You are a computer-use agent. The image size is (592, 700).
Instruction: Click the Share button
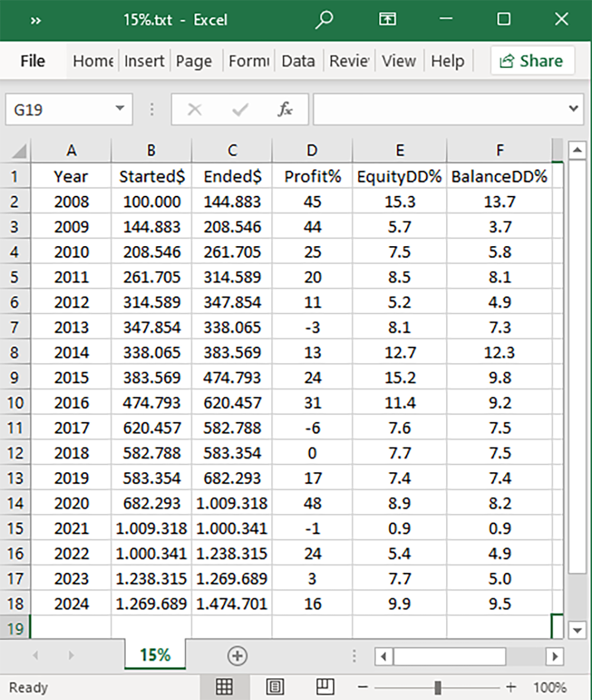[532, 61]
